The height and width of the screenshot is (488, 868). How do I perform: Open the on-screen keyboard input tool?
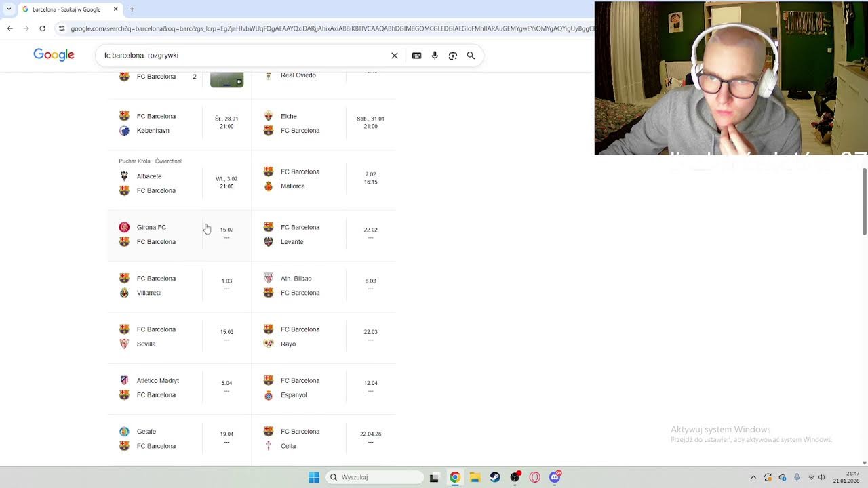click(416, 56)
